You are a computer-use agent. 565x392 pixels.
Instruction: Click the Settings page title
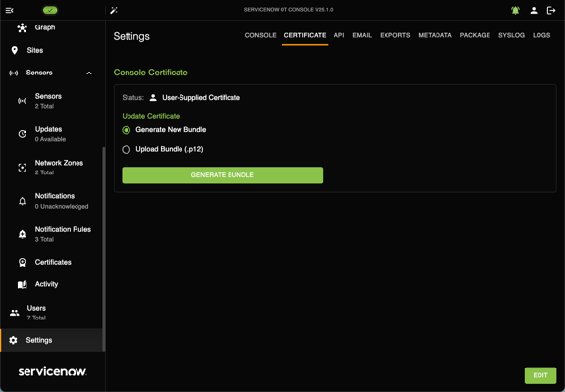pyautogui.click(x=131, y=36)
